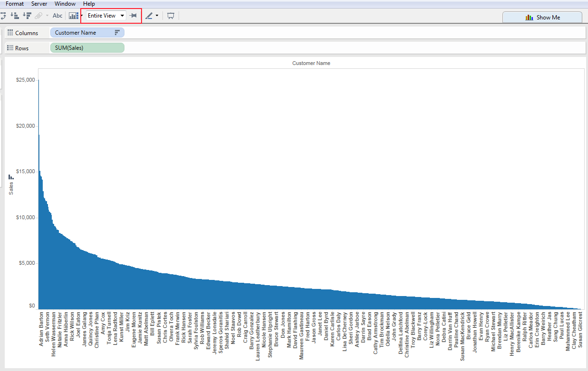
Task: Click the Helen Wasserman customer label
Action: click(54, 334)
